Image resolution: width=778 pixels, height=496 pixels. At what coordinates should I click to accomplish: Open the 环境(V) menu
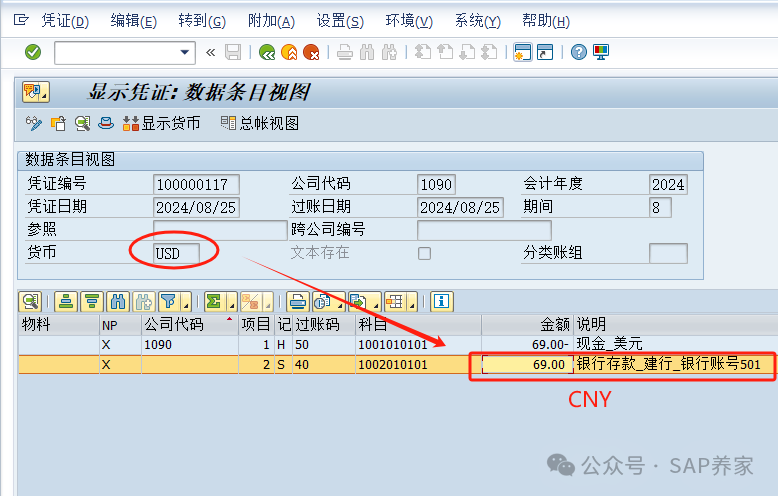[x=409, y=20]
